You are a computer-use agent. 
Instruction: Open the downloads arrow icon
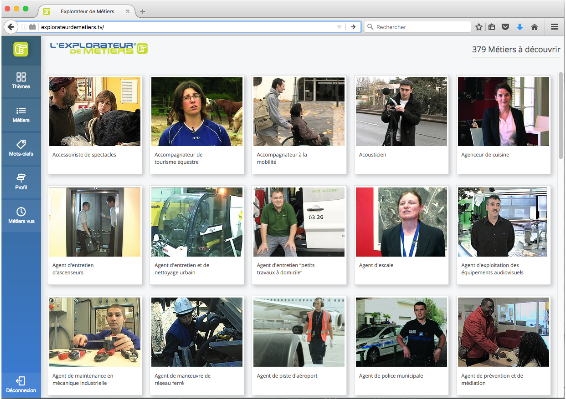(520, 27)
